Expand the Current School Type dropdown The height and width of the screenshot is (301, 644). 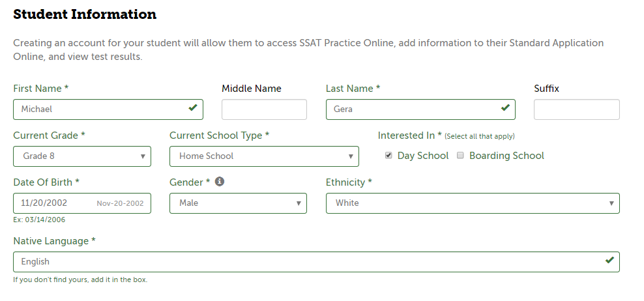(x=264, y=156)
